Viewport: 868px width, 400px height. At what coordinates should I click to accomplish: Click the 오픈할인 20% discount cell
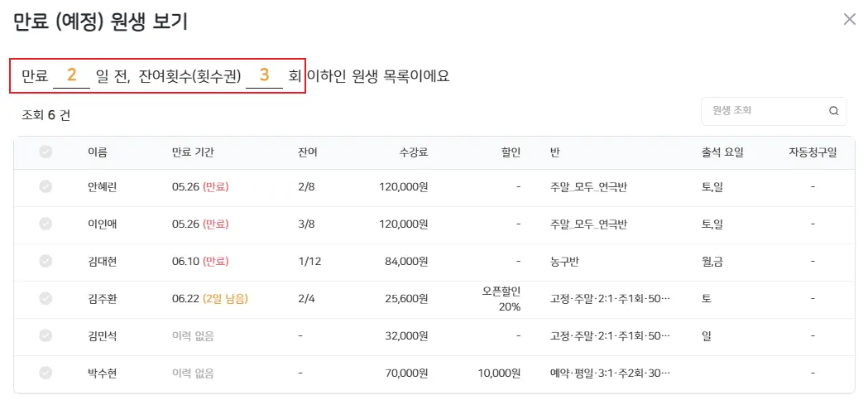tap(501, 299)
